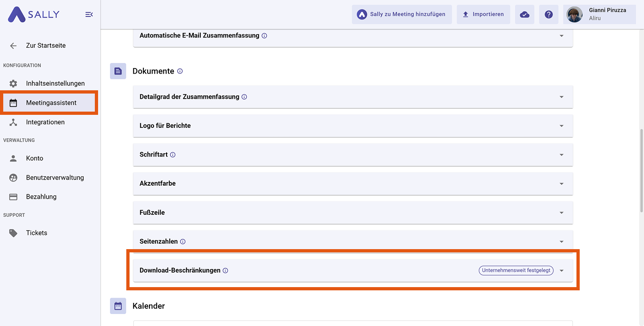Click info icon next to Download-Beschränkungen
This screenshot has width=644, height=326.
(225, 270)
